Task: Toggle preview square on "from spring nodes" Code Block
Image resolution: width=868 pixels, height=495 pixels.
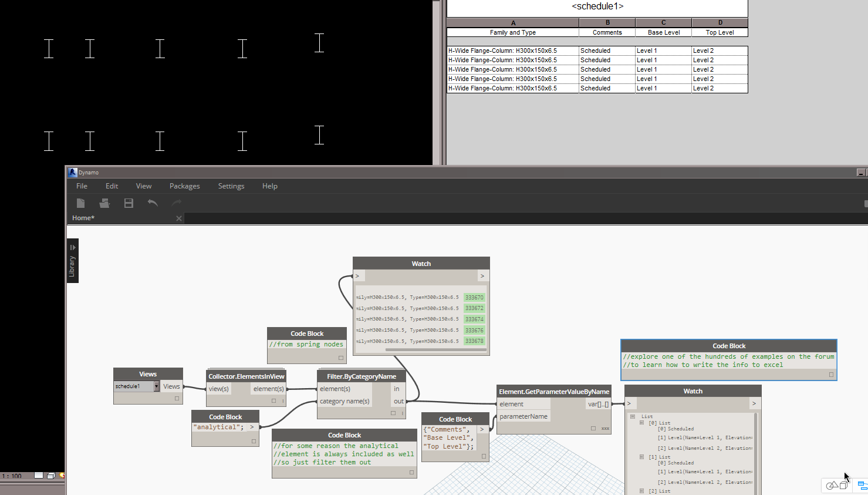Action: point(340,358)
